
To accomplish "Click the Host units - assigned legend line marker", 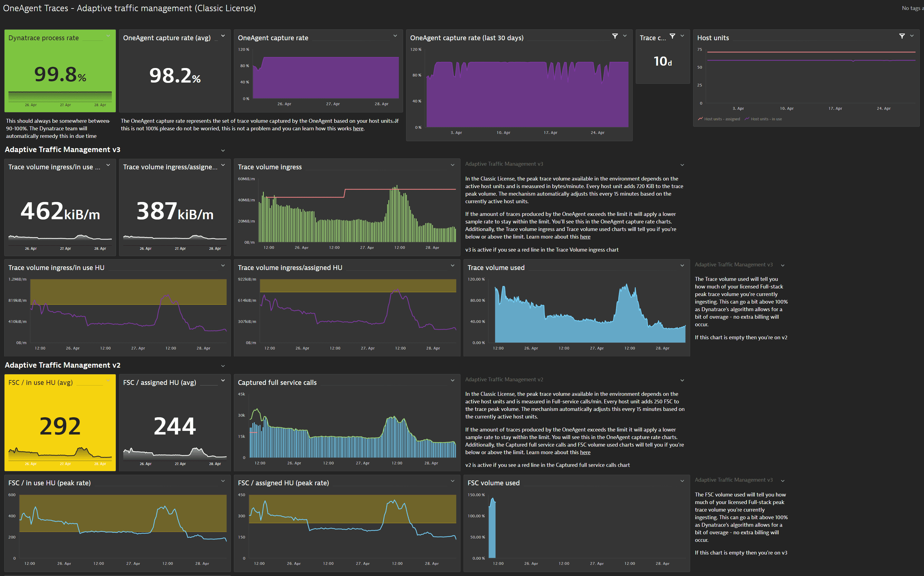I will 701,119.
